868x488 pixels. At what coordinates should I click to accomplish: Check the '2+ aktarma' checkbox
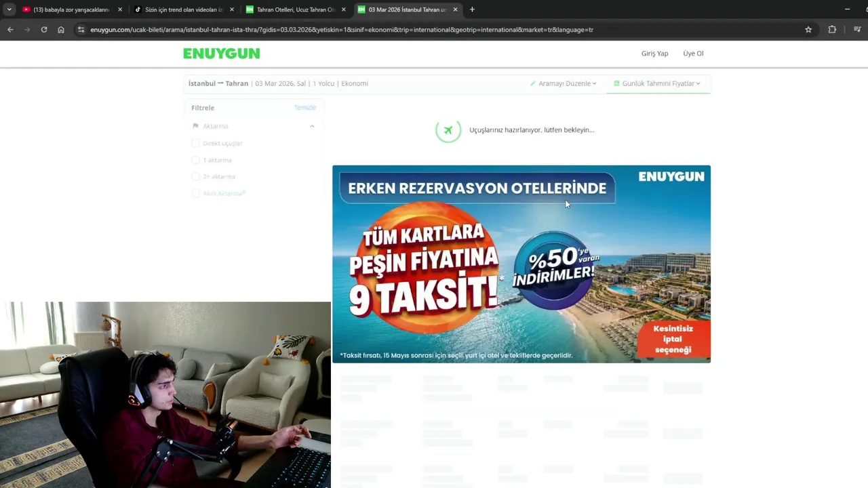coord(195,176)
